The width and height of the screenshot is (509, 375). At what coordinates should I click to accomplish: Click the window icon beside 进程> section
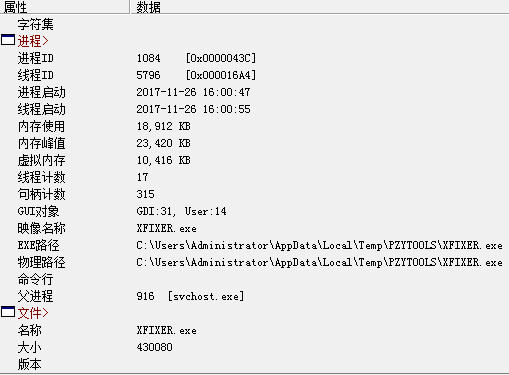tap(8, 40)
